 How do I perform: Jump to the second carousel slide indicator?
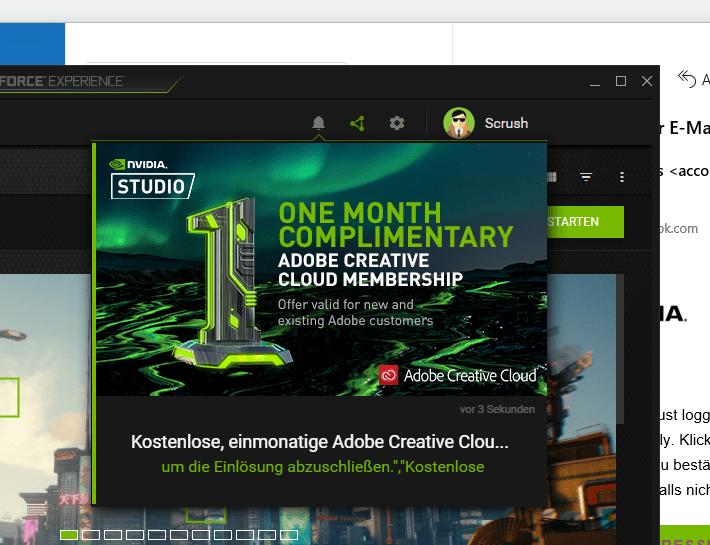(91, 535)
